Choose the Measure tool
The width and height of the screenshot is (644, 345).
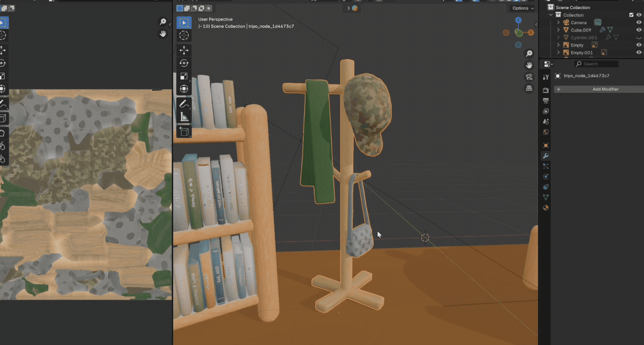(184, 117)
